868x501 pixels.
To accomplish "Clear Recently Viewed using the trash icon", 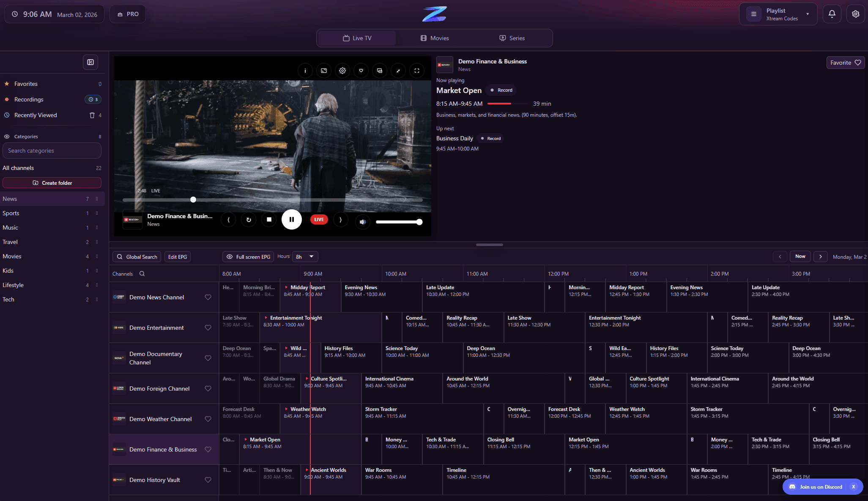I will pyautogui.click(x=92, y=115).
